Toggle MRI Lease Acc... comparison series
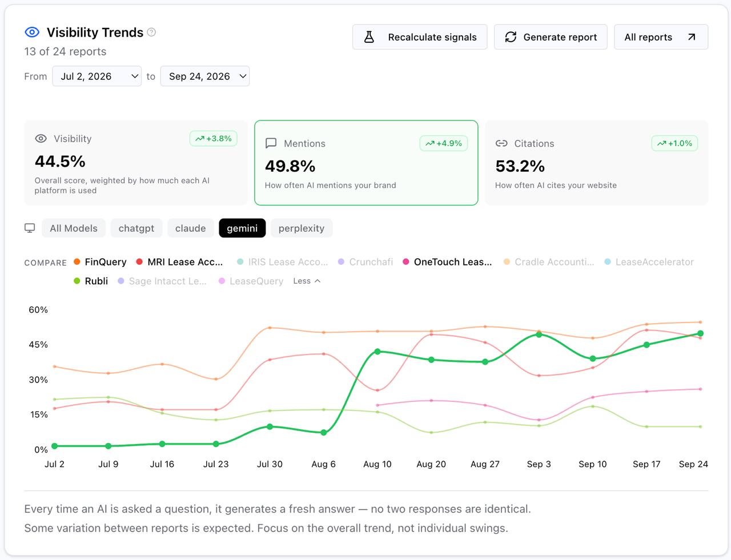731x560 pixels. pos(179,262)
